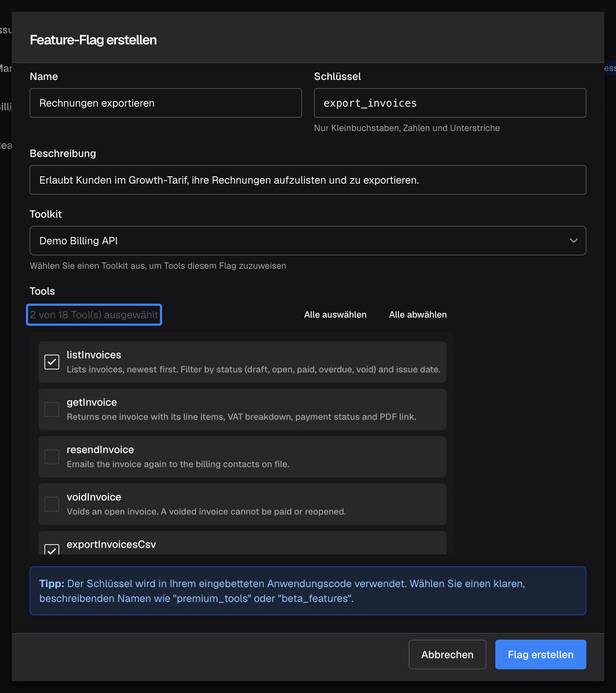Viewport: 616px width, 693px height.
Task: Tick the resendInvoice checkbox
Action: click(52, 457)
